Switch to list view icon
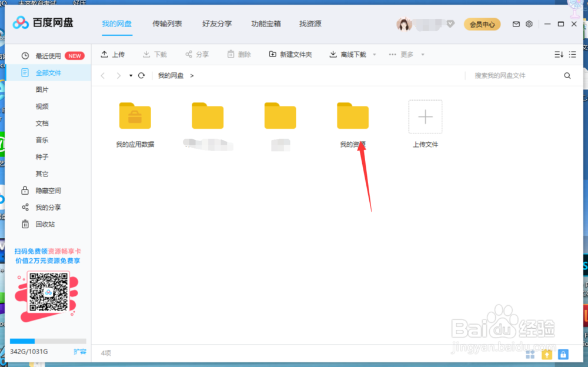 [572, 54]
